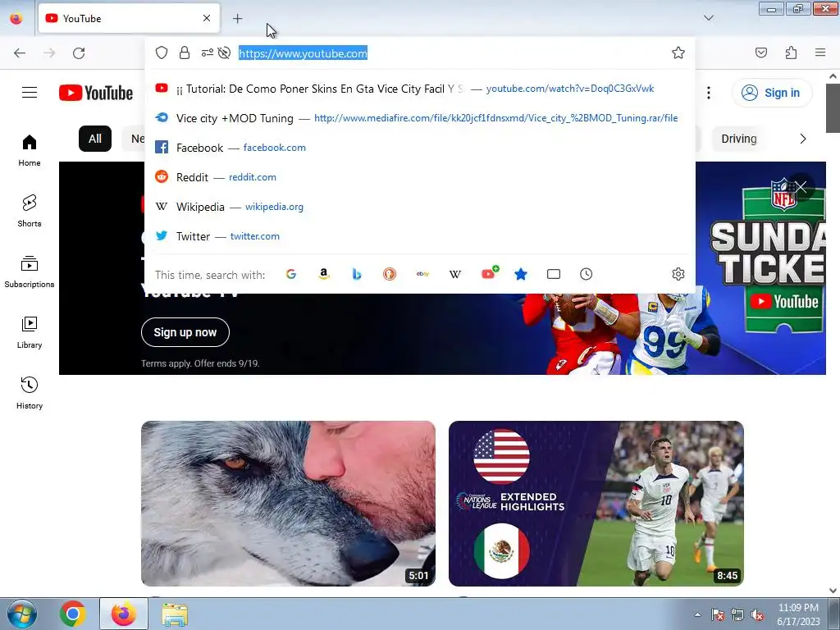Viewport: 840px width, 630px height.
Task: Launch Chrome from the taskbar
Action: click(x=73, y=614)
